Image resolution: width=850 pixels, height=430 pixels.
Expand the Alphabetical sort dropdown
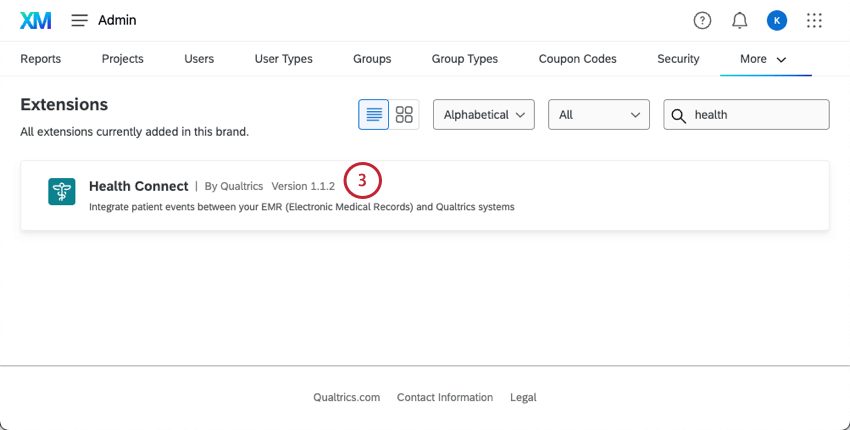484,115
